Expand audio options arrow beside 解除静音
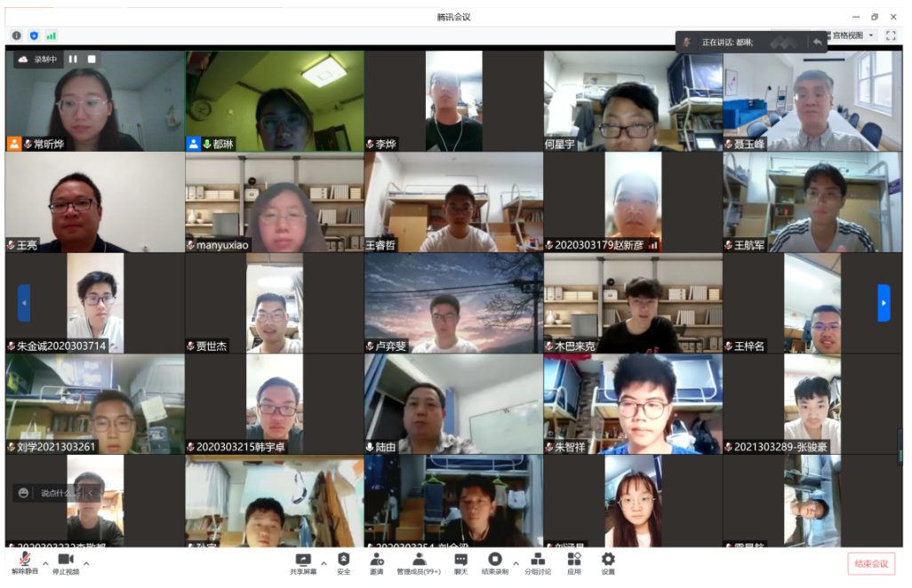Screen dimensions: 912x588 pos(45,563)
